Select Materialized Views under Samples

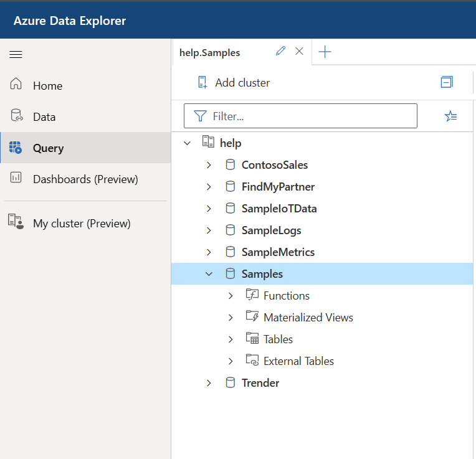coord(308,318)
